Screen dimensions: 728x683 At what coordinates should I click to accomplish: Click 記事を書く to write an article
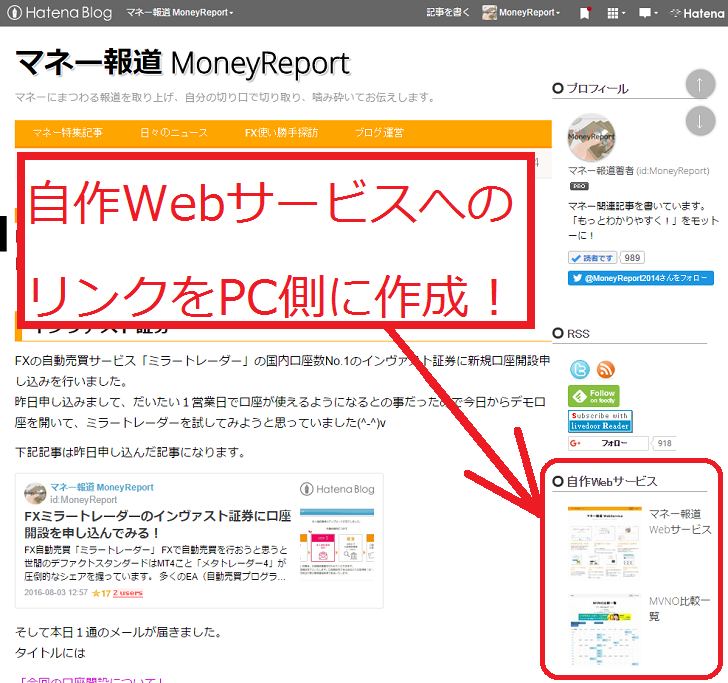point(448,13)
